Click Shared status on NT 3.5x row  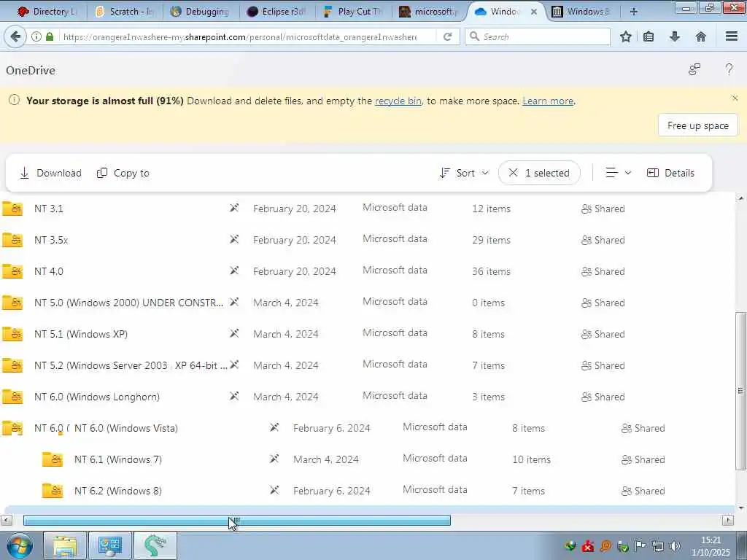603,240
